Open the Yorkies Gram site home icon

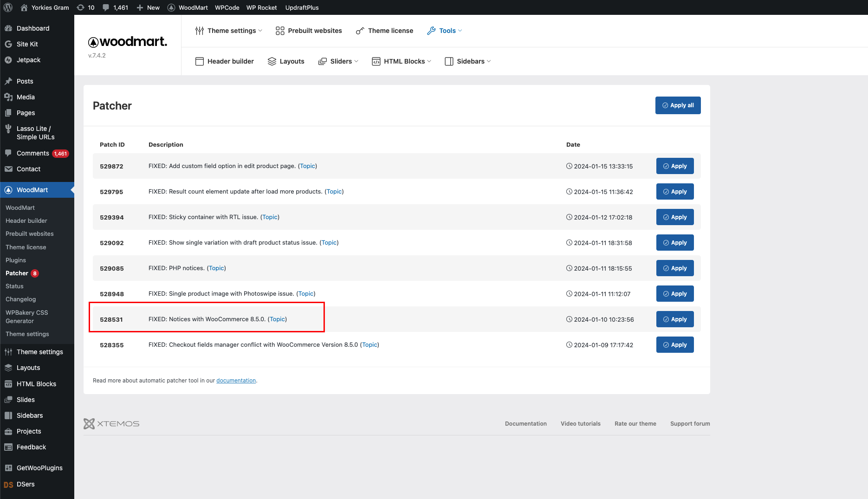[24, 7]
